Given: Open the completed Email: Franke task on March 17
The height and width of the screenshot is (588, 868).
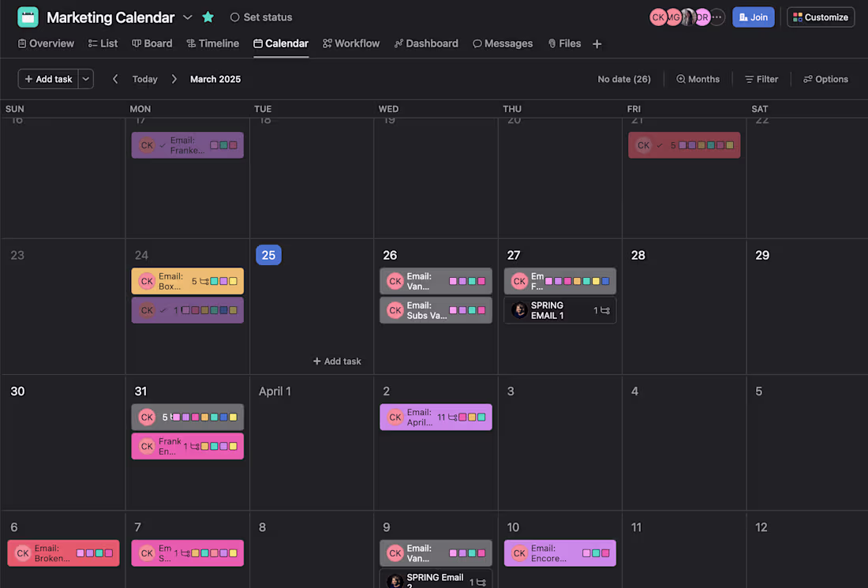Looking at the screenshot, I should 187,145.
